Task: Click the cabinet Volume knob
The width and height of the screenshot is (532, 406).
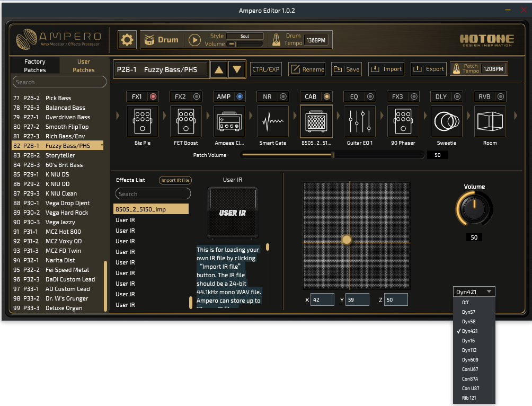Action: tap(474, 209)
